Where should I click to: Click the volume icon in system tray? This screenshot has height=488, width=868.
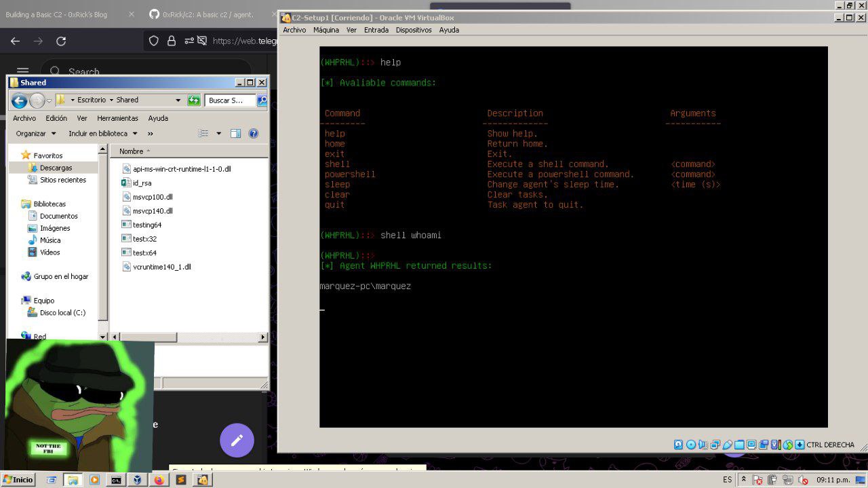click(x=804, y=480)
